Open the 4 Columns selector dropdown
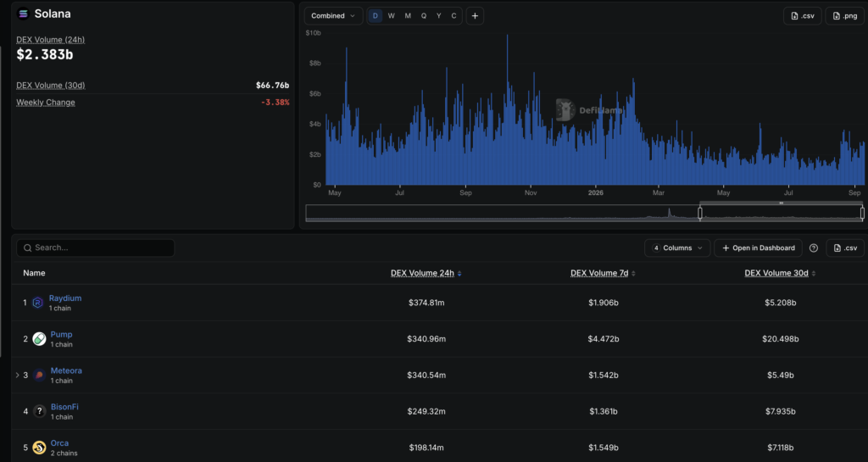Image resolution: width=868 pixels, height=462 pixels. tap(677, 248)
